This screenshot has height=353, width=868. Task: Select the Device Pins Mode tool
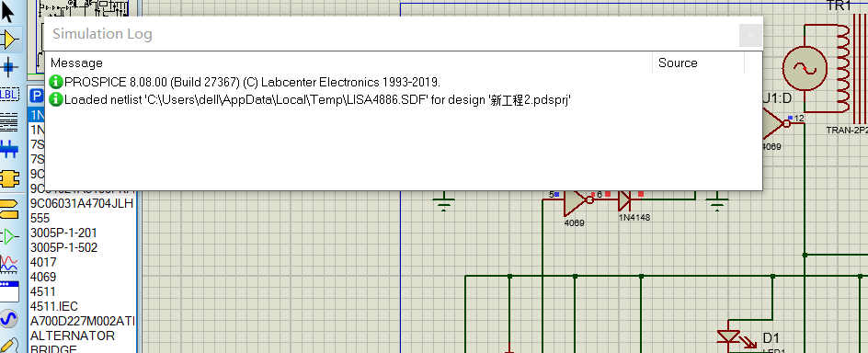[9, 237]
